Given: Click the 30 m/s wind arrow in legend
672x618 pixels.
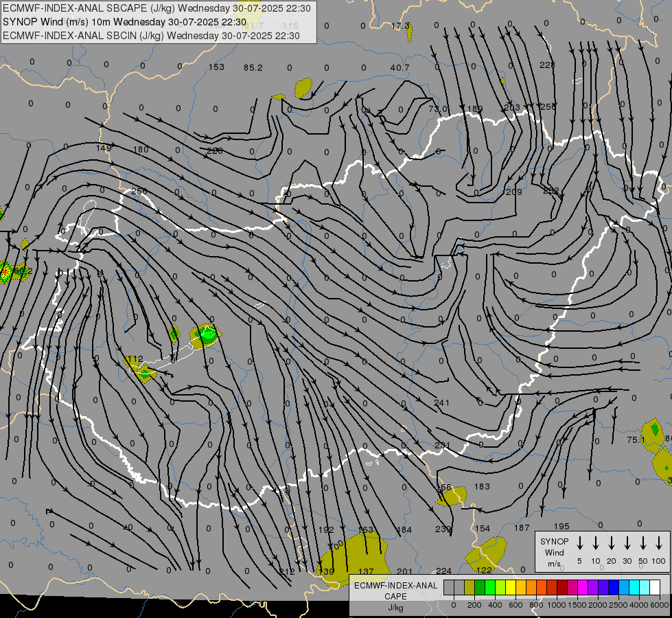Looking at the screenshot, I should (627, 543).
